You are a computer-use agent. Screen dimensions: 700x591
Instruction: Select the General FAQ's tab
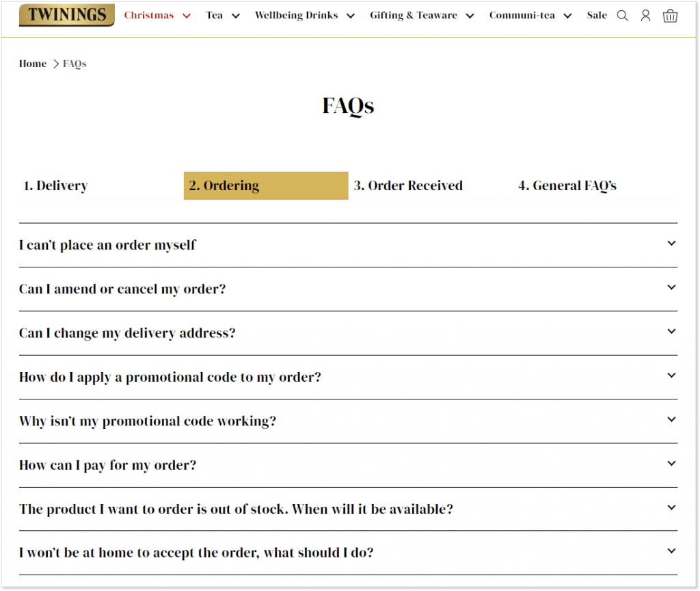click(x=567, y=185)
